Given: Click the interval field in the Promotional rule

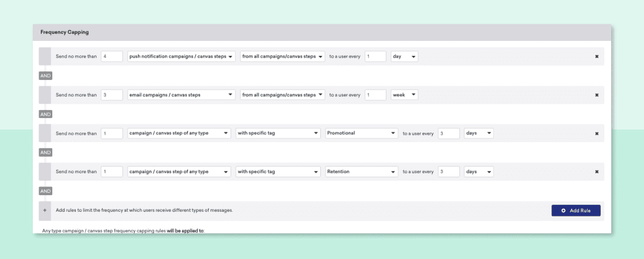Looking at the screenshot, I should coord(449,133).
